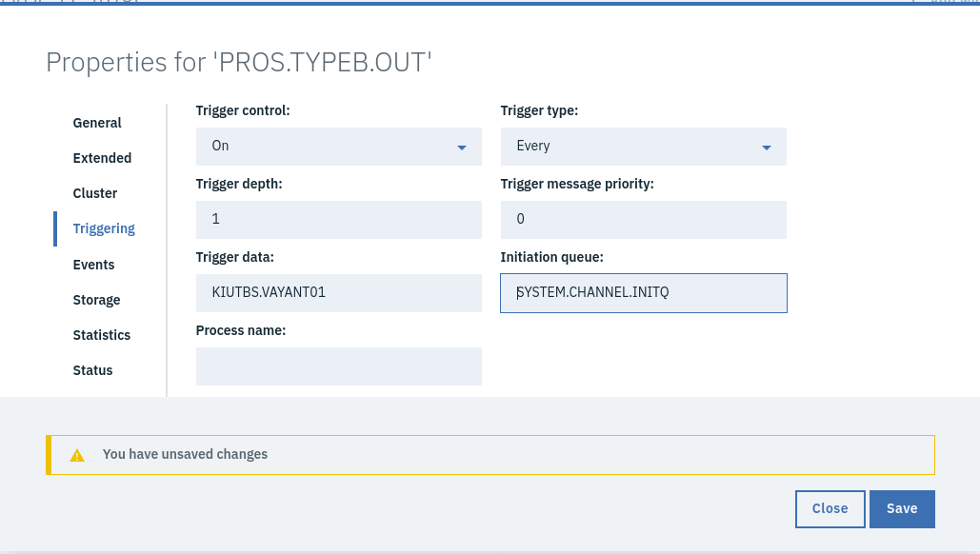The width and height of the screenshot is (980, 554).
Task: Switch to the Storage tab
Action: click(x=96, y=300)
